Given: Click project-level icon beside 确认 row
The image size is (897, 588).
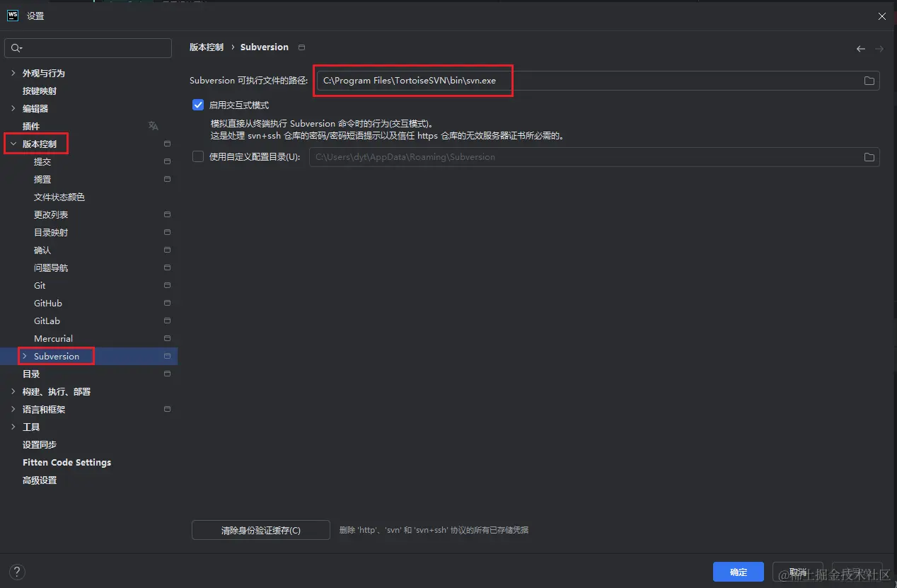Looking at the screenshot, I should coord(167,250).
